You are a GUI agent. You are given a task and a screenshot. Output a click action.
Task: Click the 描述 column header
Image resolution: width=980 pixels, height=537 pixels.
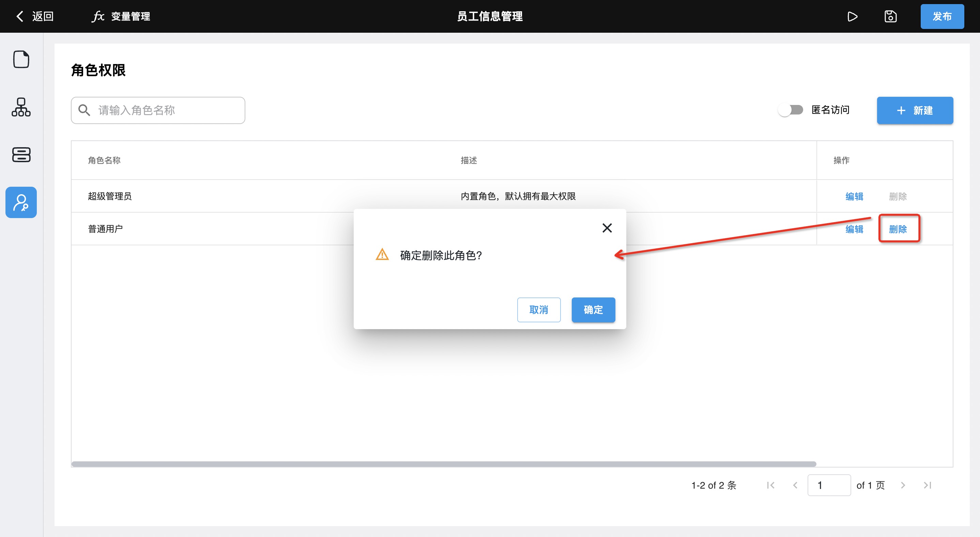pyautogui.click(x=468, y=160)
